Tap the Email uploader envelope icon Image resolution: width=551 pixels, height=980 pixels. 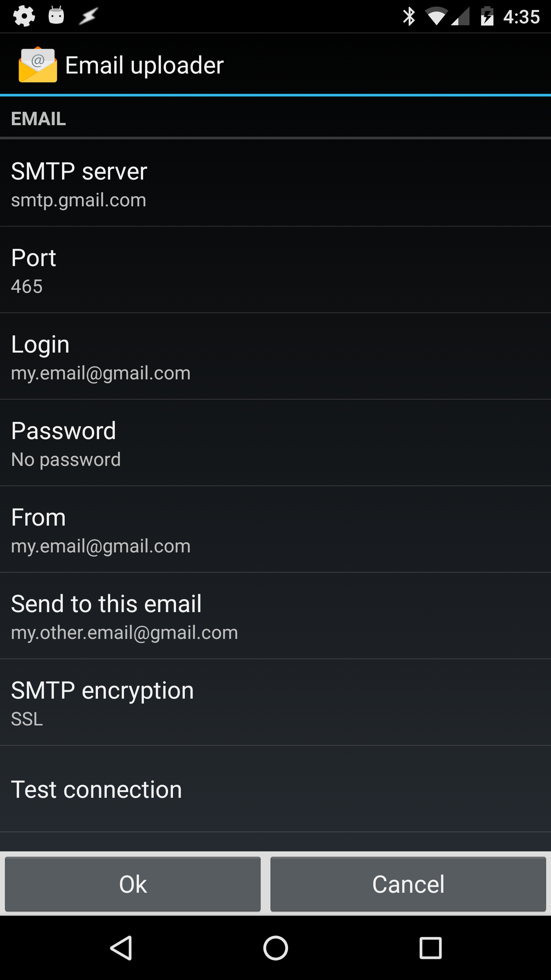tap(37, 65)
